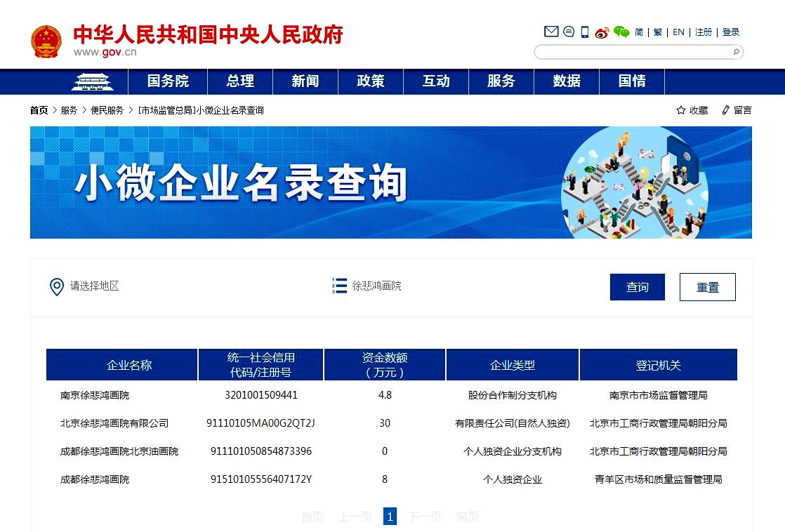Click the 小微企业名录查询 banner image
Screen dimensions: 785x532
(x=391, y=182)
